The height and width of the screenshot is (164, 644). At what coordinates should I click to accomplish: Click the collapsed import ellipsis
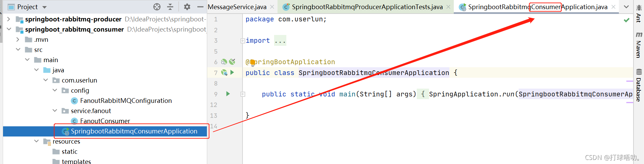tap(280, 41)
